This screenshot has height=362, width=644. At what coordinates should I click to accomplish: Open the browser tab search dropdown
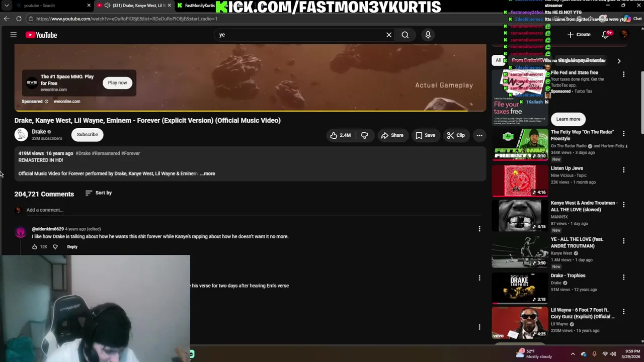tap(7, 6)
